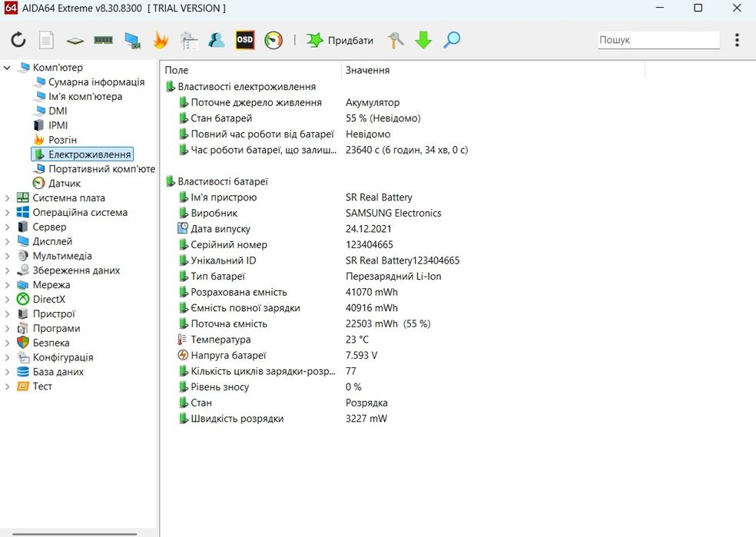Select the Властивості електроживлення group header
This screenshot has height=537, width=756.
247,87
